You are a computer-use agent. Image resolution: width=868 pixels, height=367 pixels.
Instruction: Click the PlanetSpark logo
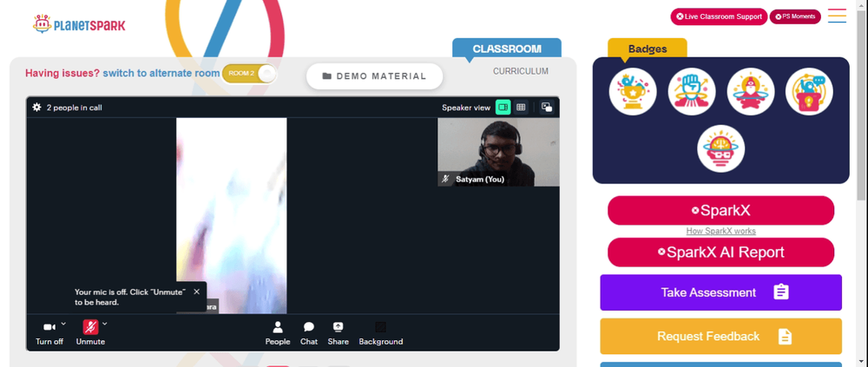[x=79, y=24]
